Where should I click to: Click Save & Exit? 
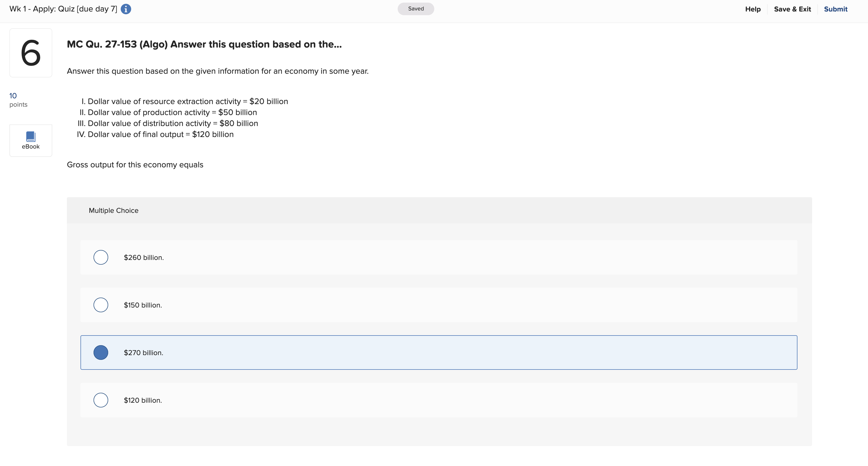click(792, 9)
